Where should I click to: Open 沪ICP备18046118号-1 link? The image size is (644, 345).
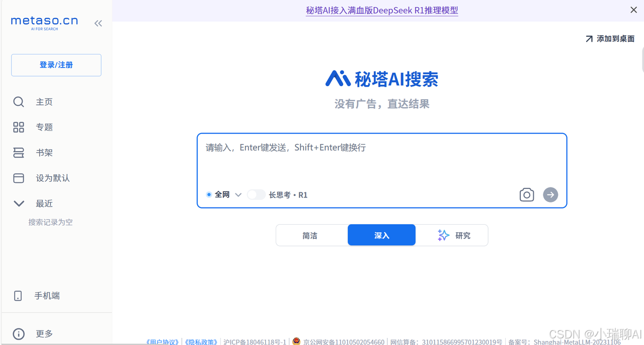[255, 342]
